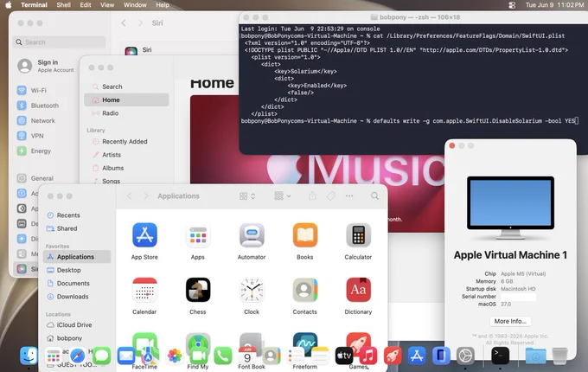
Task: Open Terminal icon in the Dock
Action: click(x=501, y=356)
